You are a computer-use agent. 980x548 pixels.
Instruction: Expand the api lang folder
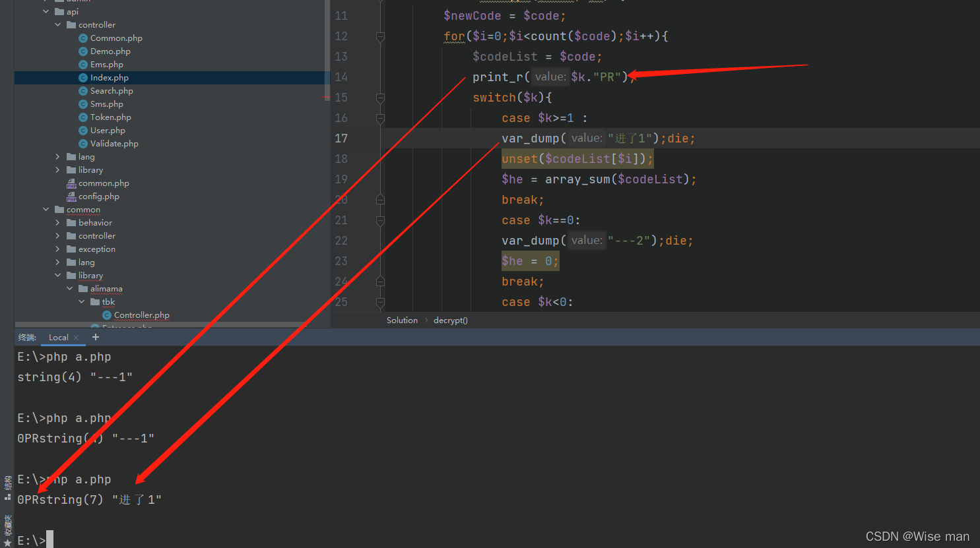click(57, 157)
